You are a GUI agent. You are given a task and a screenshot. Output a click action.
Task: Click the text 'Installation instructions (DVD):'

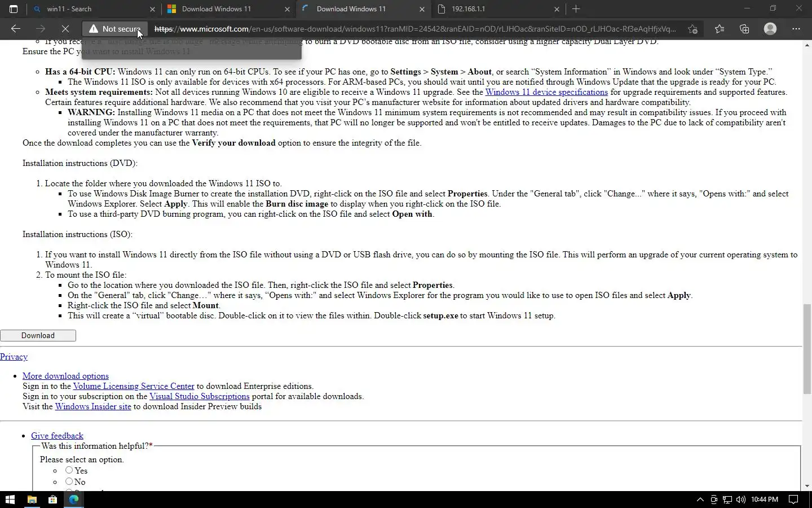(80, 163)
